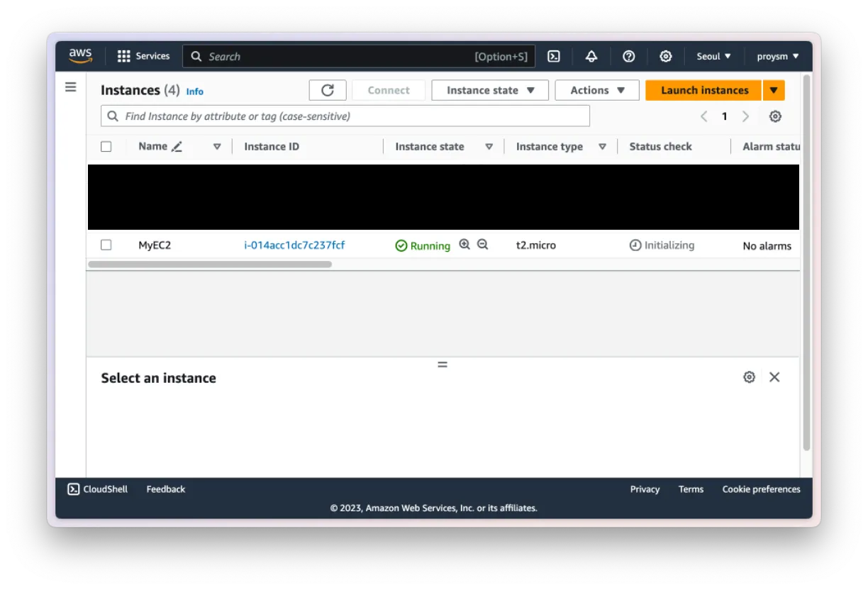The width and height of the screenshot is (868, 590).
Task: Focus the Find Instance filter field
Action: click(x=345, y=116)
